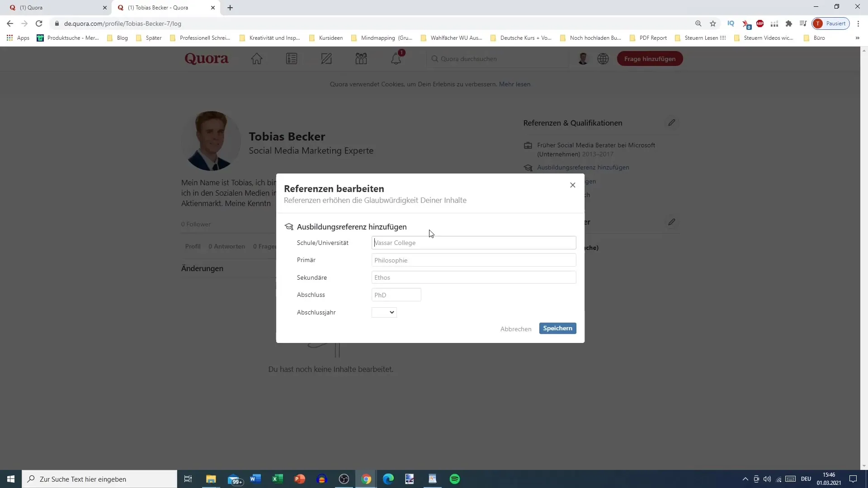Open the answers feed icon
Screen dimensions: 868x488
point(292,59)
